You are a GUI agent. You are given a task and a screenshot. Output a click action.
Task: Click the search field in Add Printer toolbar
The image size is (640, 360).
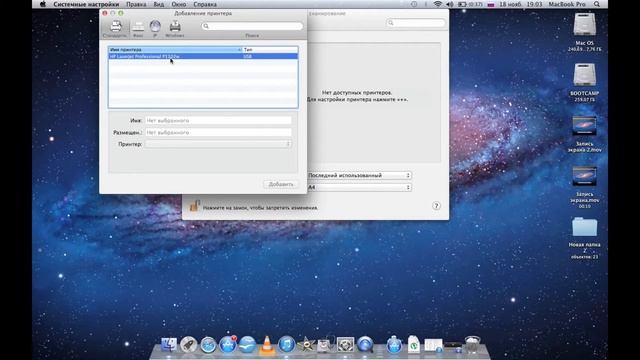pos(252,26)
